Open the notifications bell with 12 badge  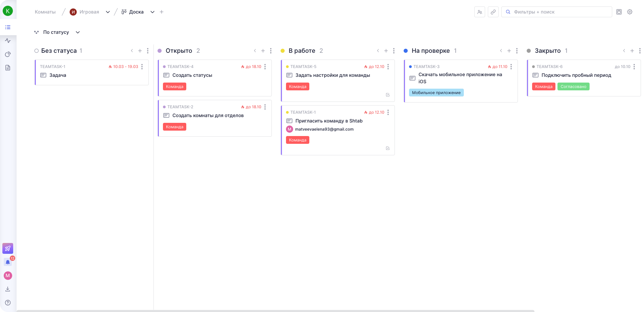pyautogui.click(x=8, y=262)
